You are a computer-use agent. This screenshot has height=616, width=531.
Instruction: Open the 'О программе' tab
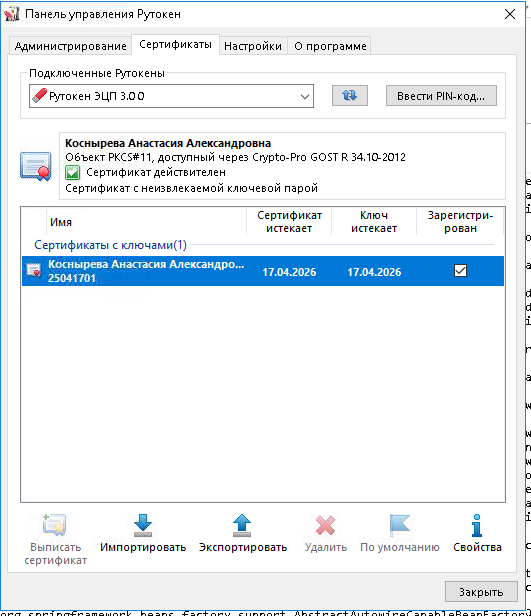pos(330,46)
